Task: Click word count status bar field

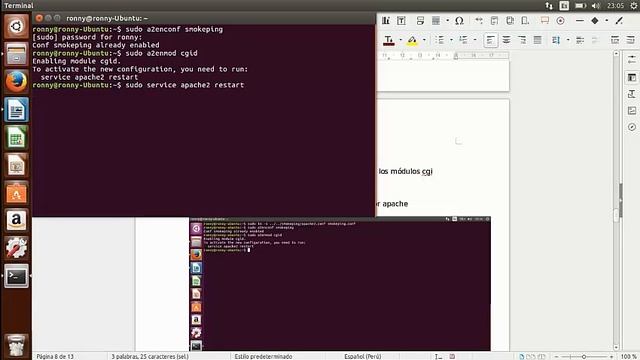Action: click(x=150, y=356)
